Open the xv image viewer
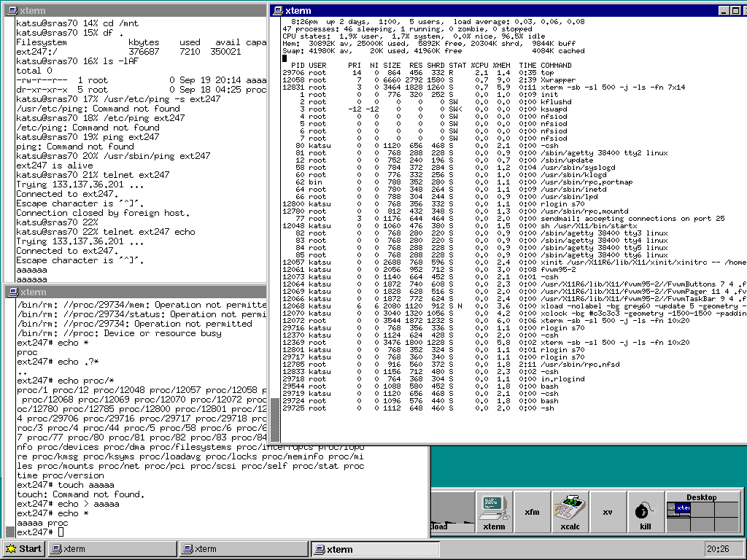Viewport: 747px width, 560px height. point(608,510)
